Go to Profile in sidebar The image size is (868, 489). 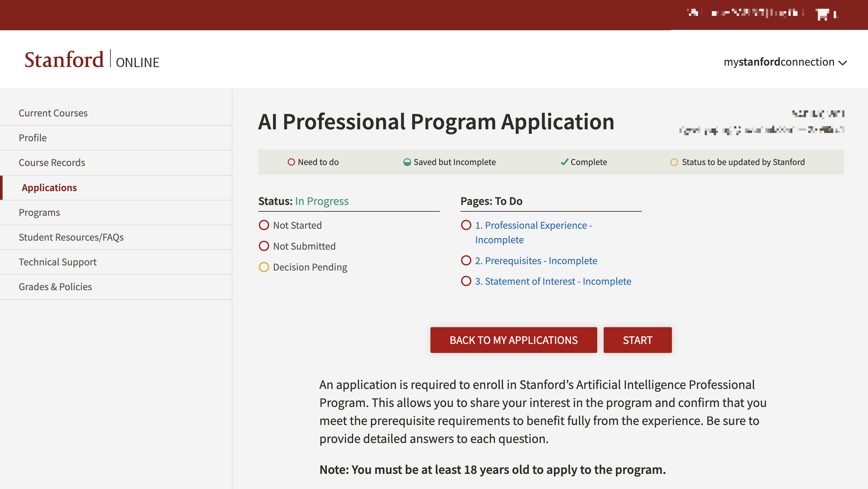coord(32,138)
